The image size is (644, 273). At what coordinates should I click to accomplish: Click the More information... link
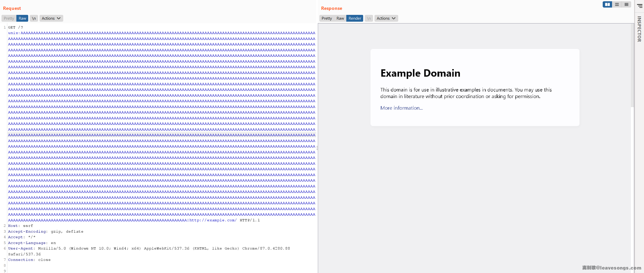click(401, 108)
